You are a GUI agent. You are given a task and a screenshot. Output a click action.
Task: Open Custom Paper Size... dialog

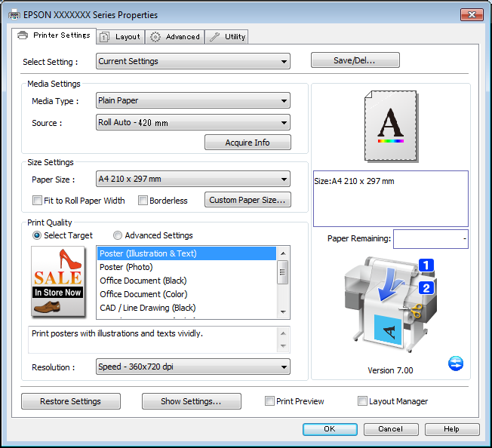pos(248,200)
